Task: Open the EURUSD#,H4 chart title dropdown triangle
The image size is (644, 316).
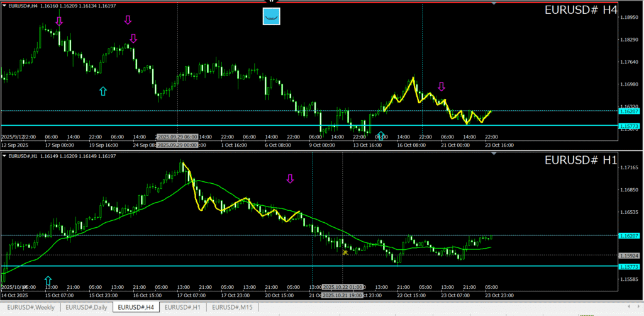Action: tap(4, 5)
